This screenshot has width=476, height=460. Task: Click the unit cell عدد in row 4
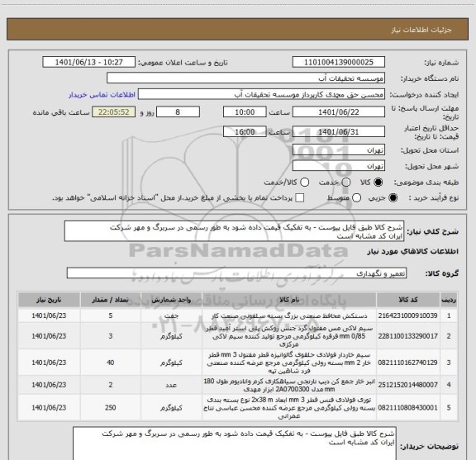point(171,385)
